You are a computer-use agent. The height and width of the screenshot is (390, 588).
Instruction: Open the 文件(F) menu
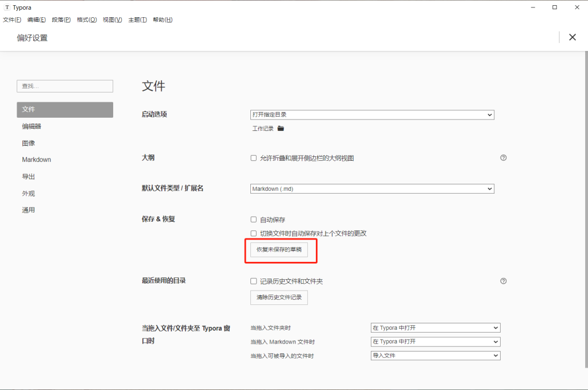pos(12,20)
